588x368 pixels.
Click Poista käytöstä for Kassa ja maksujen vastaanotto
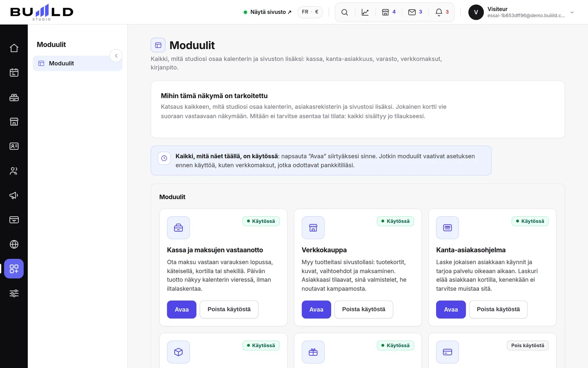(229, 310)
